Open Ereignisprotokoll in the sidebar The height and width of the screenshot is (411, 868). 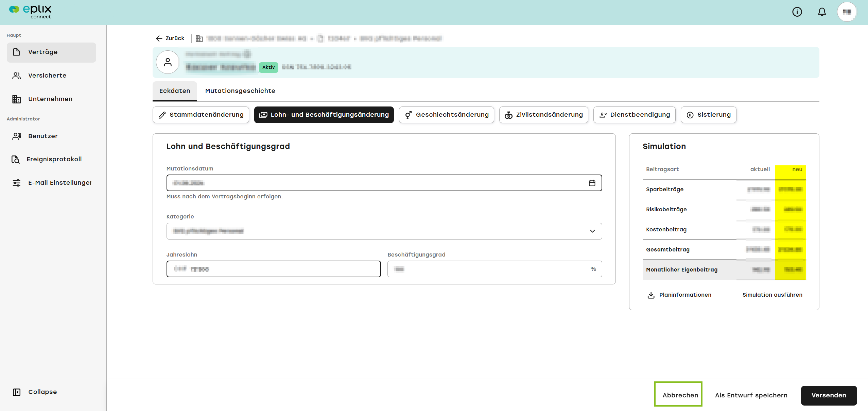pyautogui.click(x=51, y=159)
